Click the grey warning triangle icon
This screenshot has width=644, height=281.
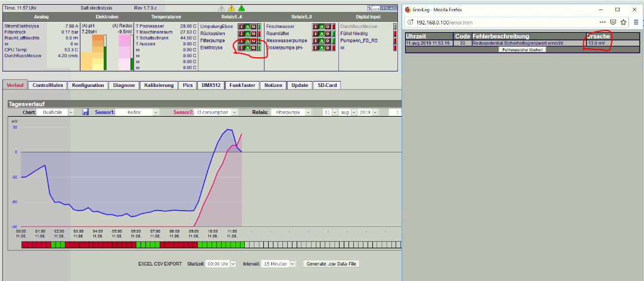click(222, 8)
